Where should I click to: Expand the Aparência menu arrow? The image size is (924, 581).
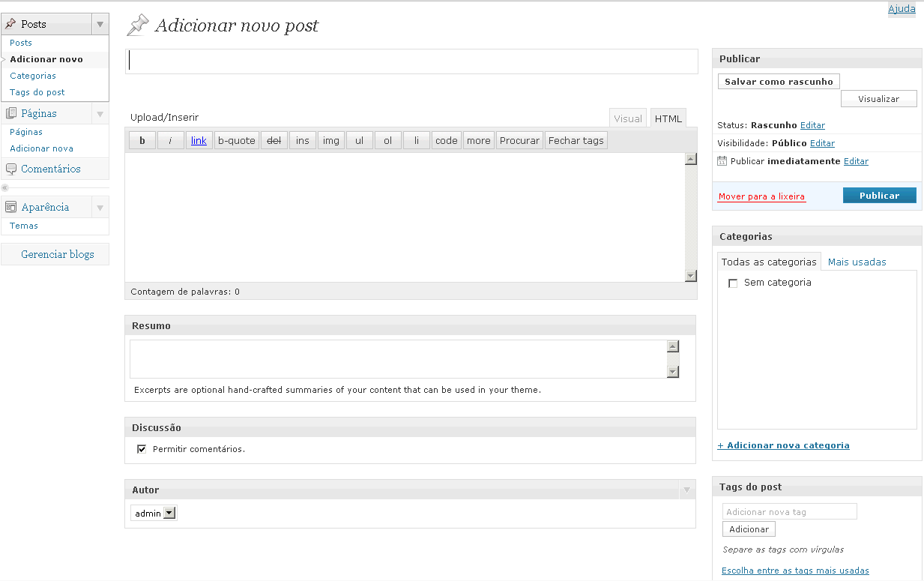100,207
